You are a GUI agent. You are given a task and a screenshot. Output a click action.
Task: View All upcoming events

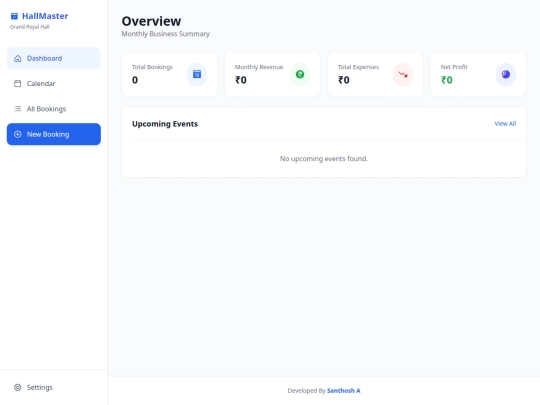point(505,124)
